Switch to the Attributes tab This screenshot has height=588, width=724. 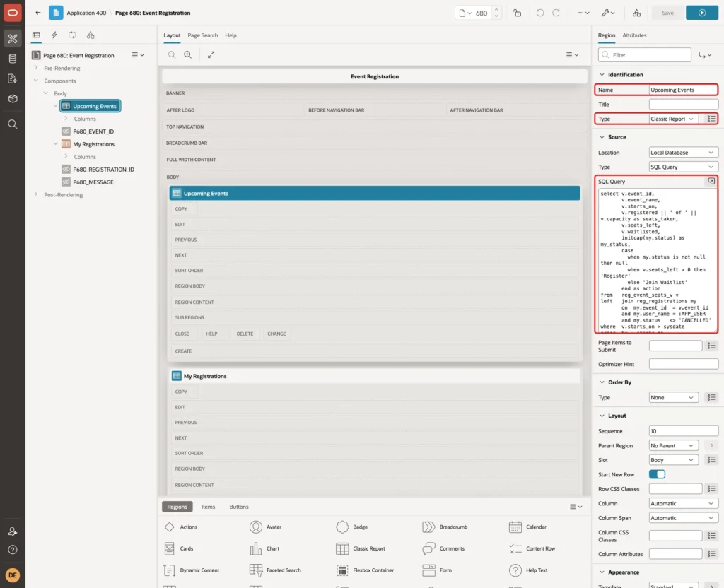point(634,35)
